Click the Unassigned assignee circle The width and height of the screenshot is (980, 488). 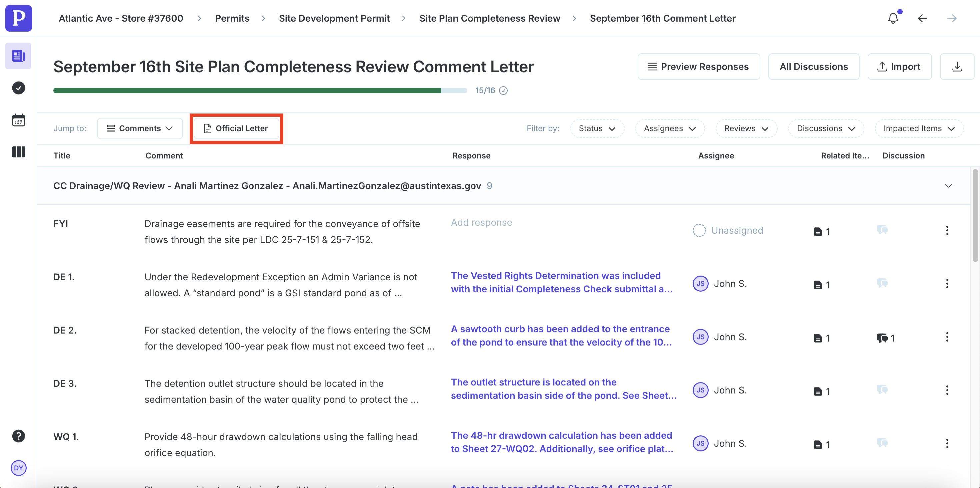coord(699,230)
